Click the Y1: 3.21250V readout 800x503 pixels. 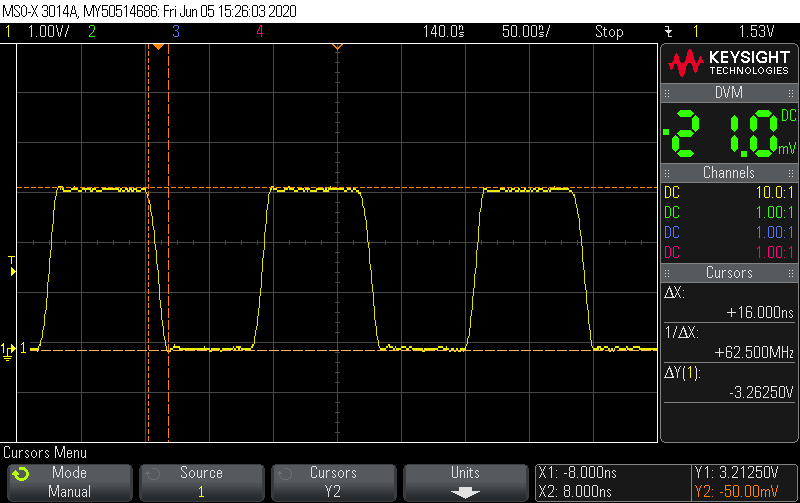(x=736, y=473)
